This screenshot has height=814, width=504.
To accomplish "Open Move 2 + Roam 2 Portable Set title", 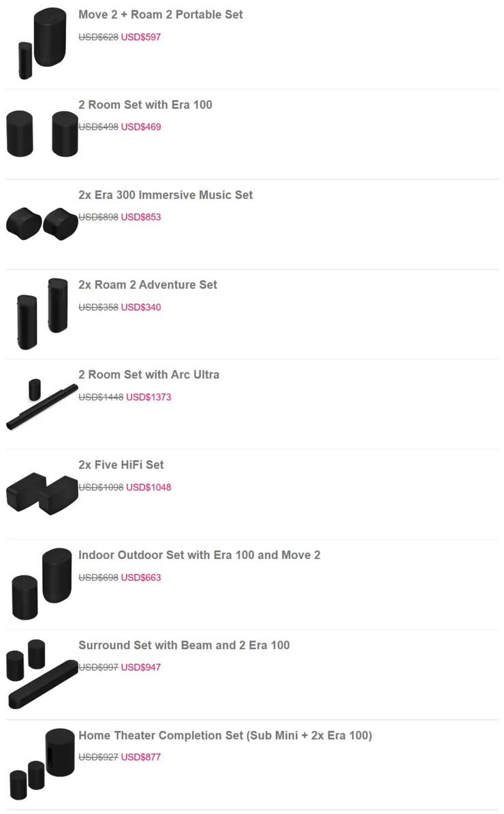I will coord(160,14).
